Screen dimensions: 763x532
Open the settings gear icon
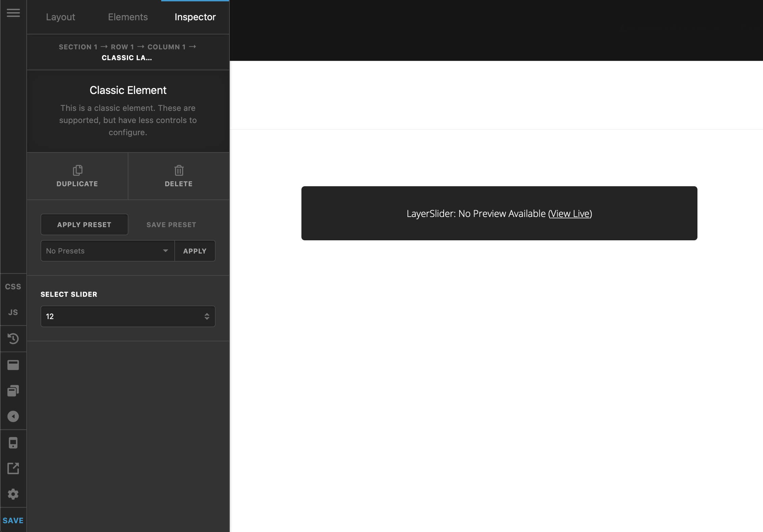[13, 494]
